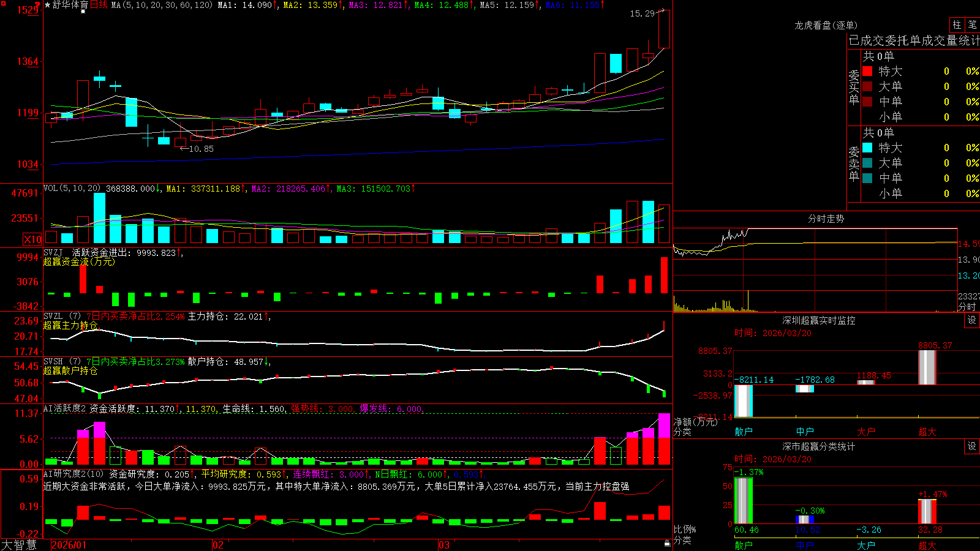Click the 超赢主力持仓 yellow label
980x551 pixels.
tap(70, 325)
